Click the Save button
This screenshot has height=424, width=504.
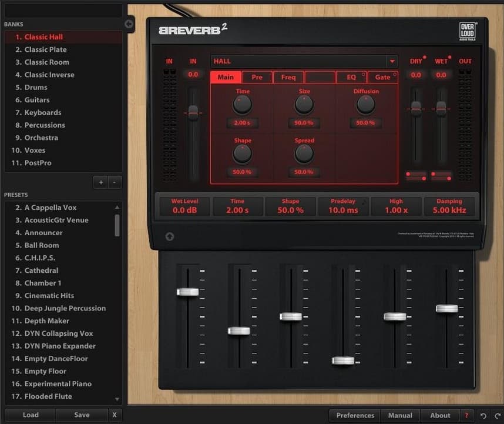(x=82, y=415)
